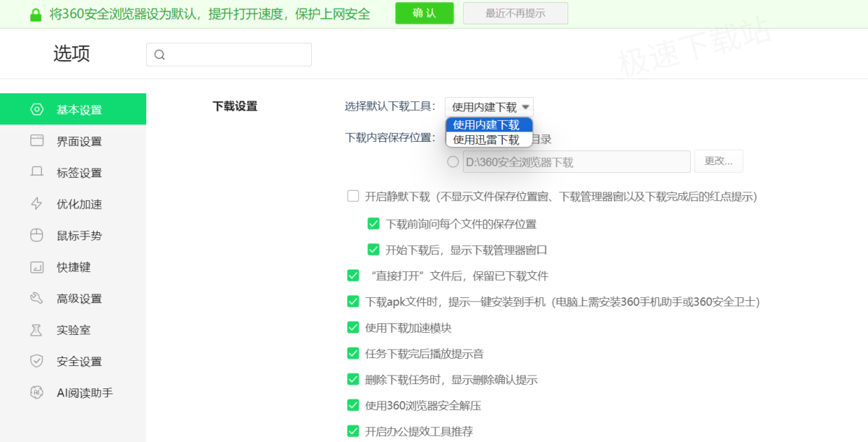Viewport: 868px width, 442px height.
Task: Click the 基本设置 hexagon icon
Action: (x=37, y=109)
